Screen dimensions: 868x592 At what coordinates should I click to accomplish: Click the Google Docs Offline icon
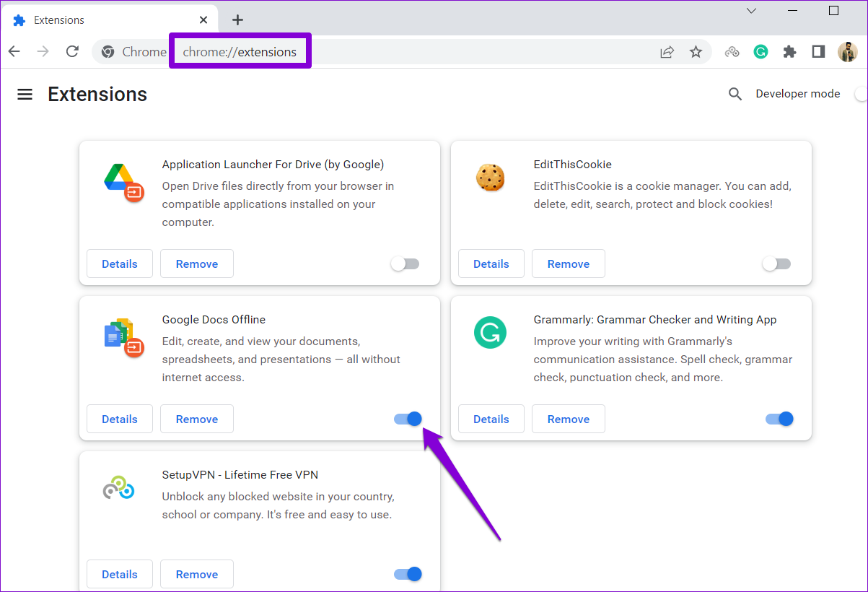(124, 338)
